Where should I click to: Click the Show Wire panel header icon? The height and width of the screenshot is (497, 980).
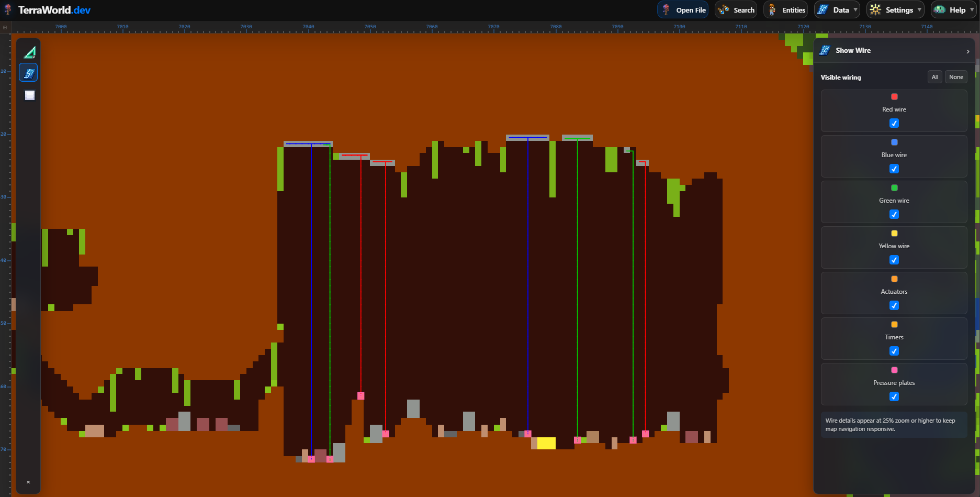825,50
